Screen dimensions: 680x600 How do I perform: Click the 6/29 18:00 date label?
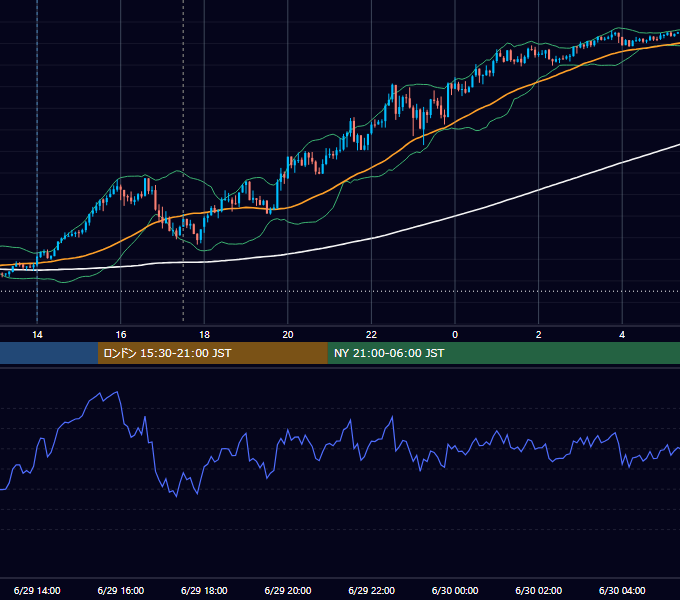[204, 590]
